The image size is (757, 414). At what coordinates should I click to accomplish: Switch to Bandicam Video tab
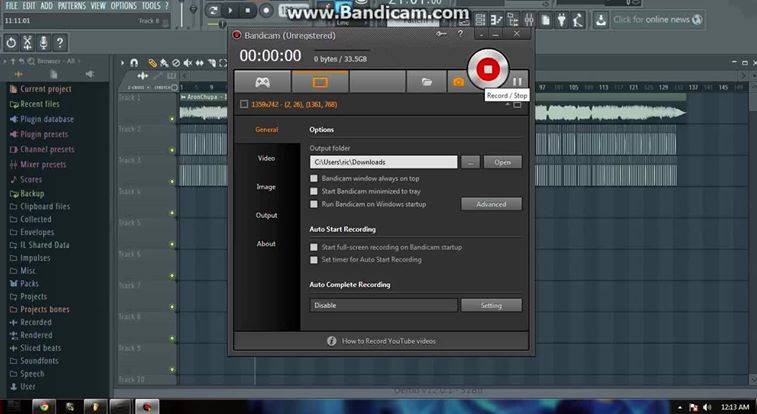[266, 158]
